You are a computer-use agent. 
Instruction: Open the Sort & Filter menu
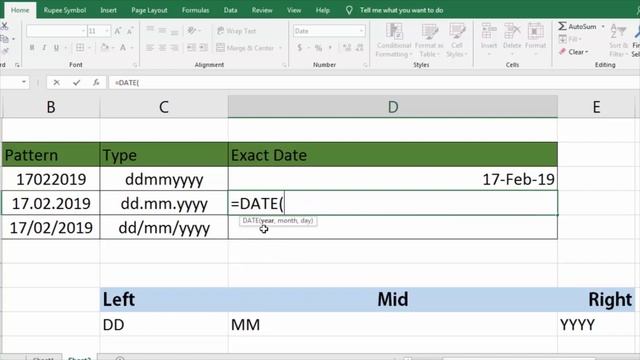(618, 40)
